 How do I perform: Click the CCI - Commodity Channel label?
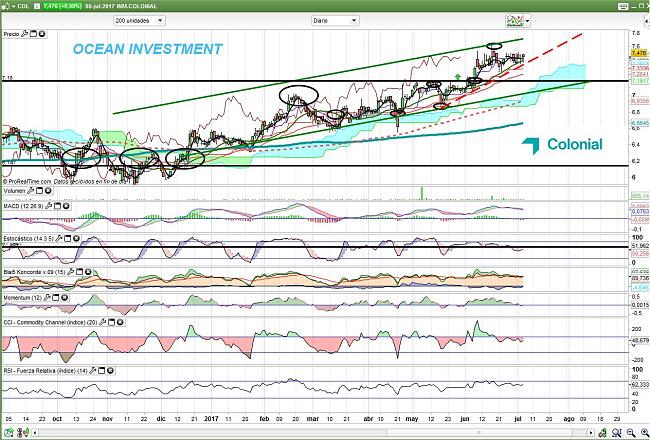click(50, 322)
